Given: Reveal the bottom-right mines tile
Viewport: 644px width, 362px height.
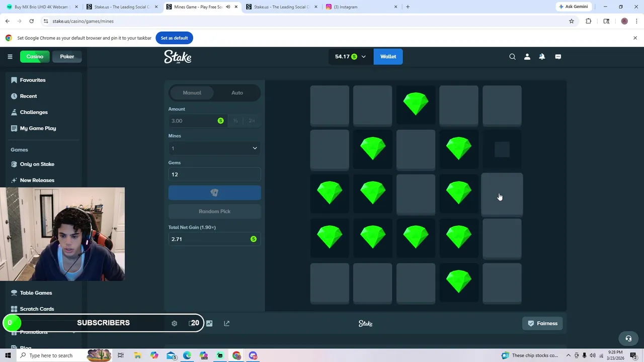Looking at the screenshot, I should click(x=502, y=284).
